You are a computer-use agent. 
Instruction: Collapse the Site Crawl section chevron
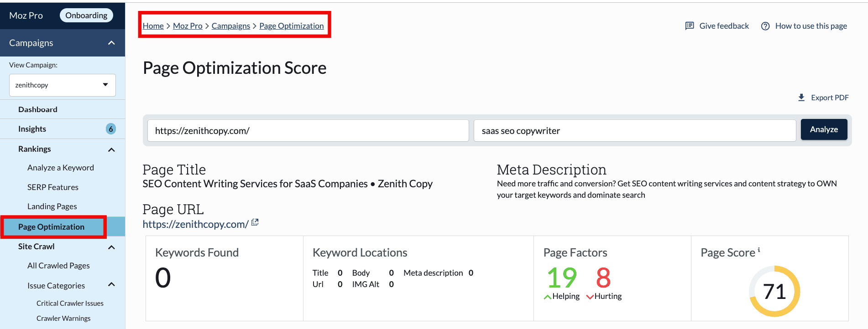click(111, 247)
